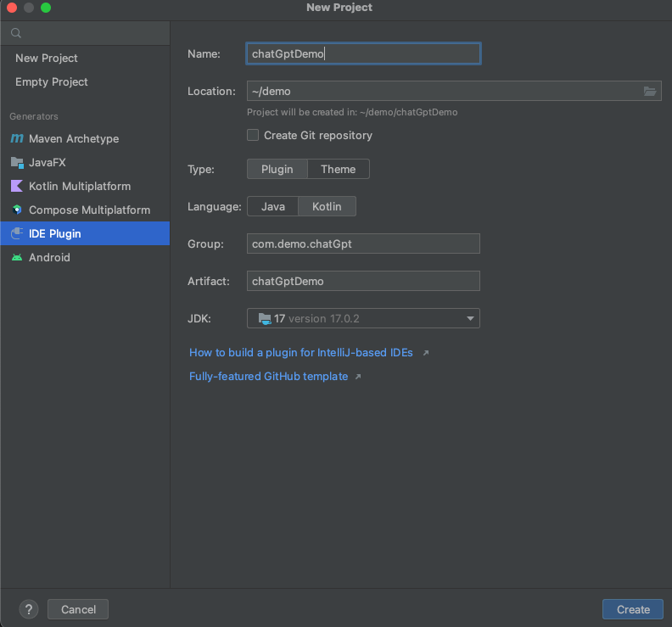Screen dimensions: 672x627
Task: Open Fully-featured GitHub template link
Action: 269,377
